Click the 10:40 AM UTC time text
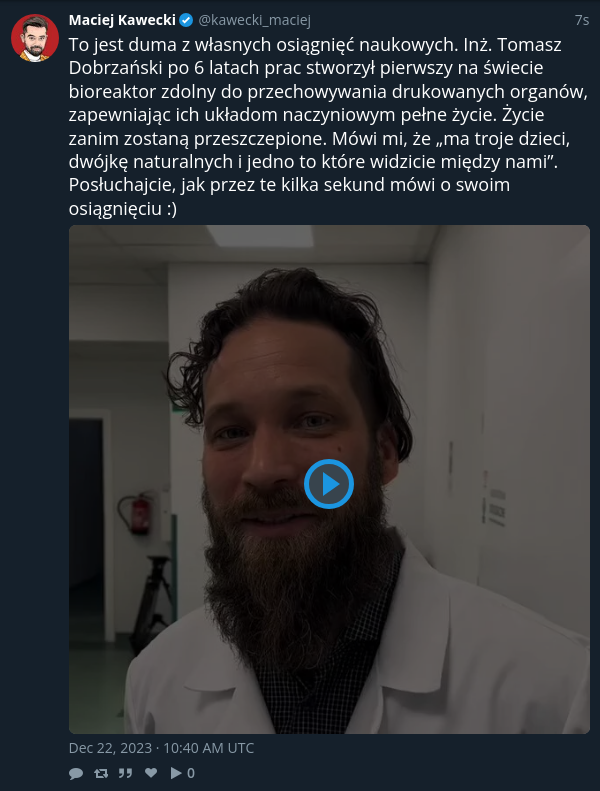 coord(208,748)
